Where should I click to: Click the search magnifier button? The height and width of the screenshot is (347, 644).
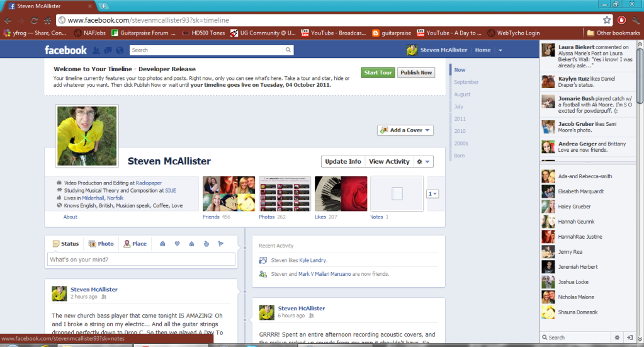point(288,50)
